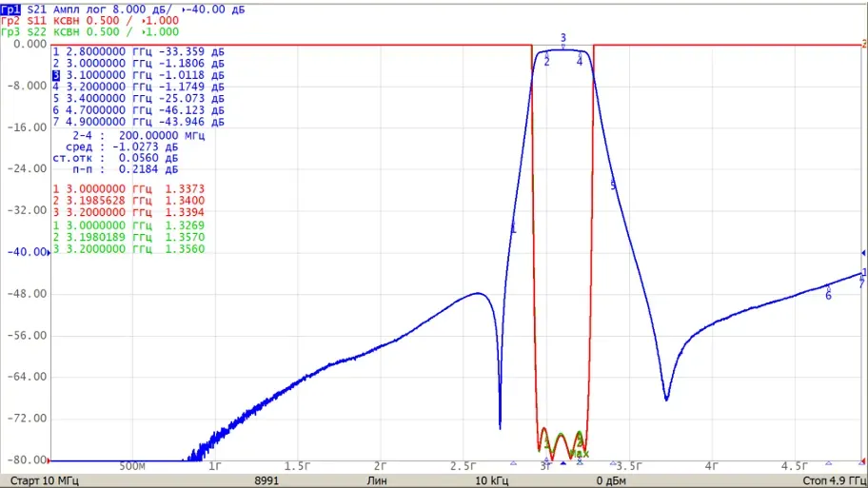Select red marker row at 3.1985628 ГГц
The image size is (868, 488).
pyautogui.click(x=128, y=201)
